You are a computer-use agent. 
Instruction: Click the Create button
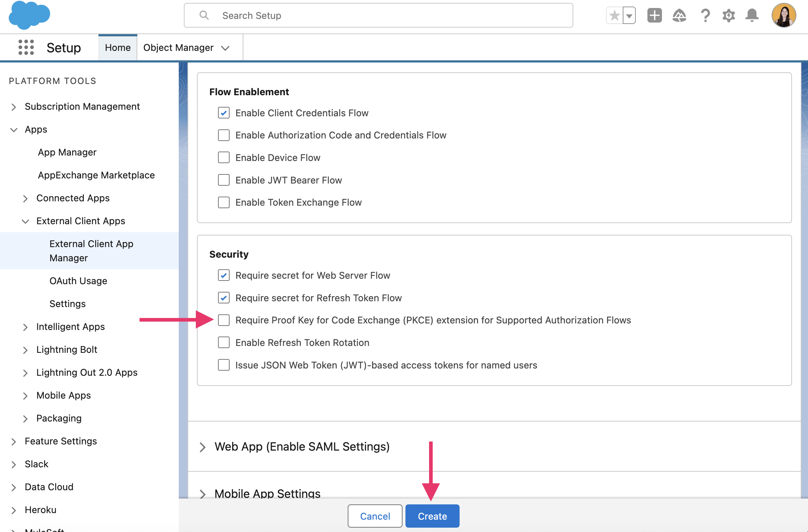coord(432,516)
